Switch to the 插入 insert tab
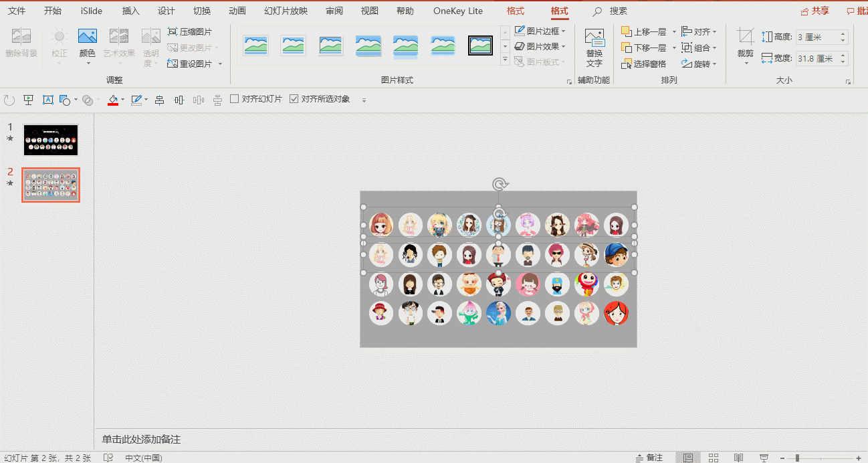868x463 pixels. (x=131, y=11)
